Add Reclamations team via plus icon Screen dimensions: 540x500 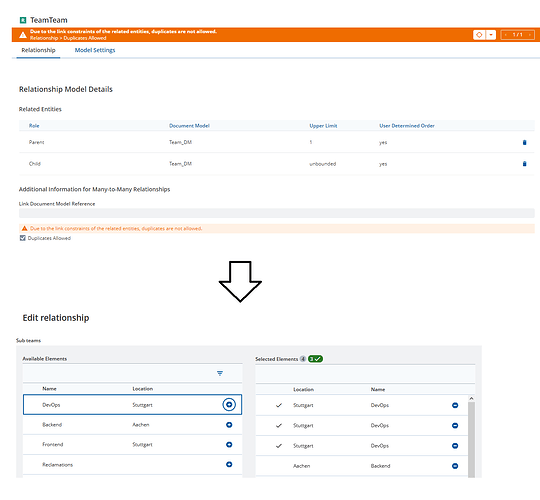[x=229, y=465]
